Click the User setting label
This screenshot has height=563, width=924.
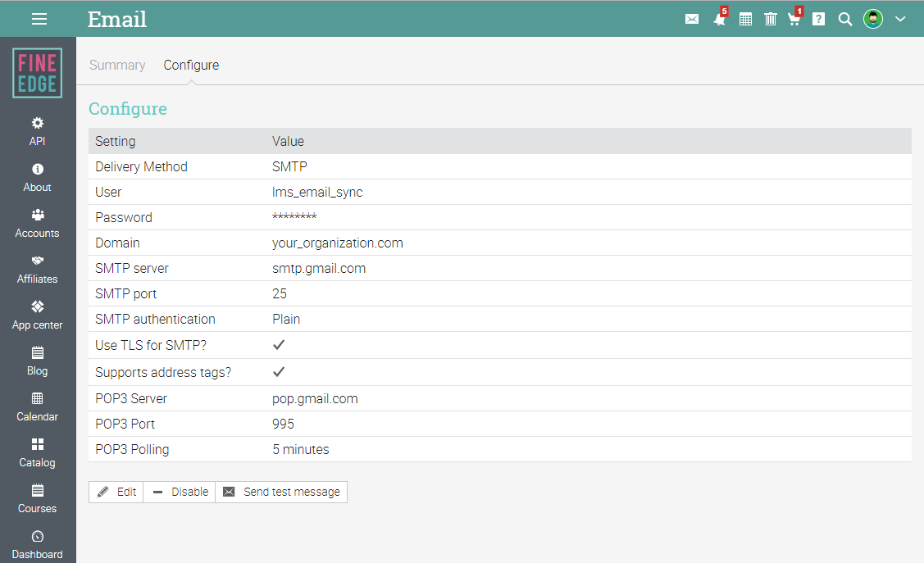click(108, 192)
